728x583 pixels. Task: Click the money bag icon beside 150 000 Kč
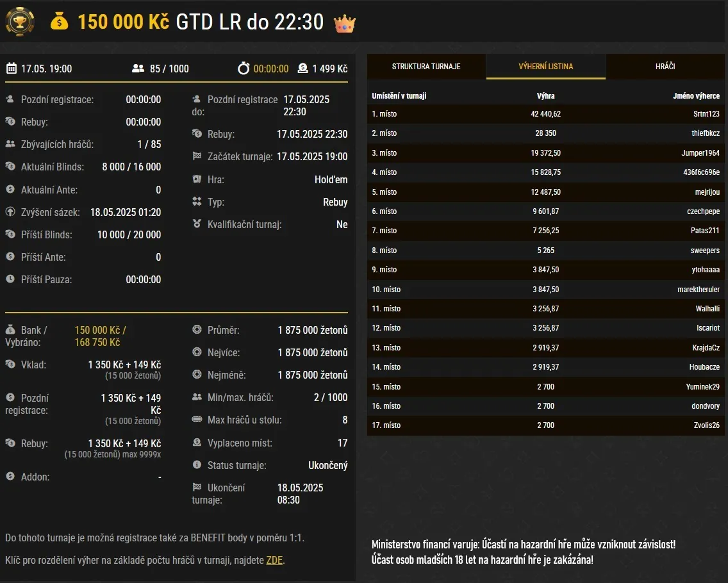[60, 21]
